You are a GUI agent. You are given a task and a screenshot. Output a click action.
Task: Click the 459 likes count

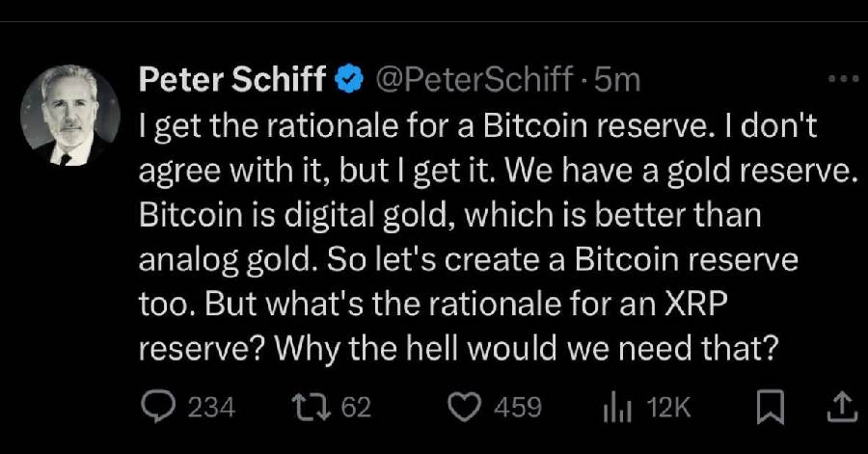pyautogui.click(x=518, y=408)
